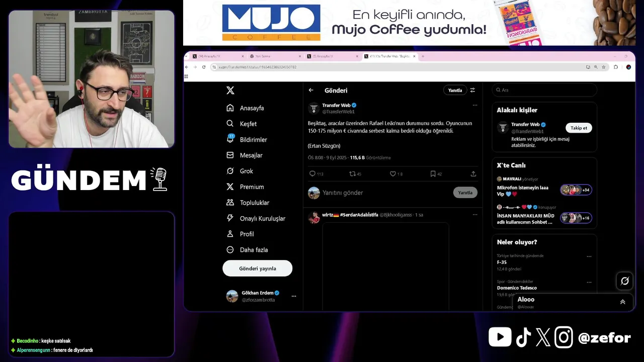Click Instagram icon in overlay
The image size is (644, 362).
click(x=564, y=337)
